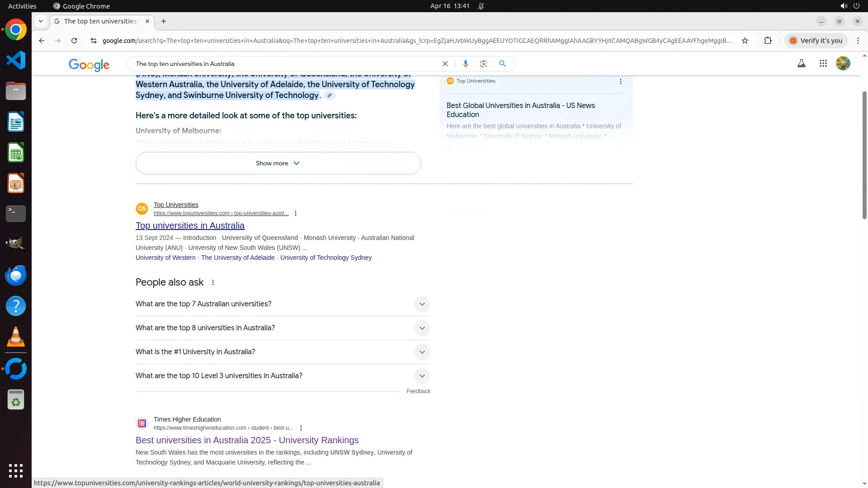Open the Google apps grid
The width and height of the screenshot is (868, 488).
tap(823, 64)
